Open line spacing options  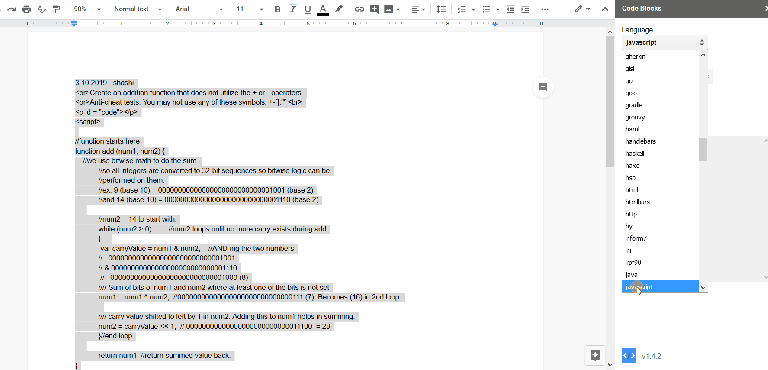[x=441, y=9]
